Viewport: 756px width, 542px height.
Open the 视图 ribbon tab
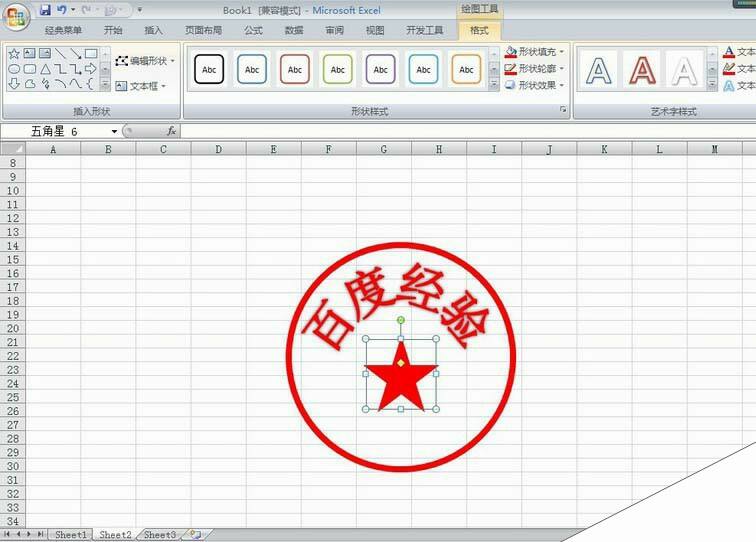pyautogui.click(x=375, y=30)
